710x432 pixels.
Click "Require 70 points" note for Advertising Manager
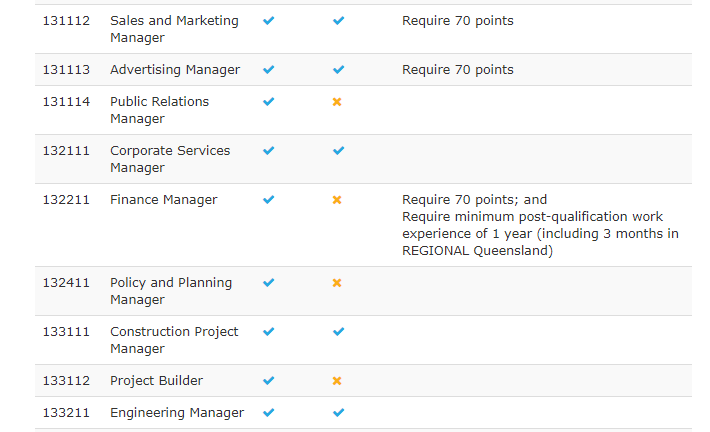458,70
